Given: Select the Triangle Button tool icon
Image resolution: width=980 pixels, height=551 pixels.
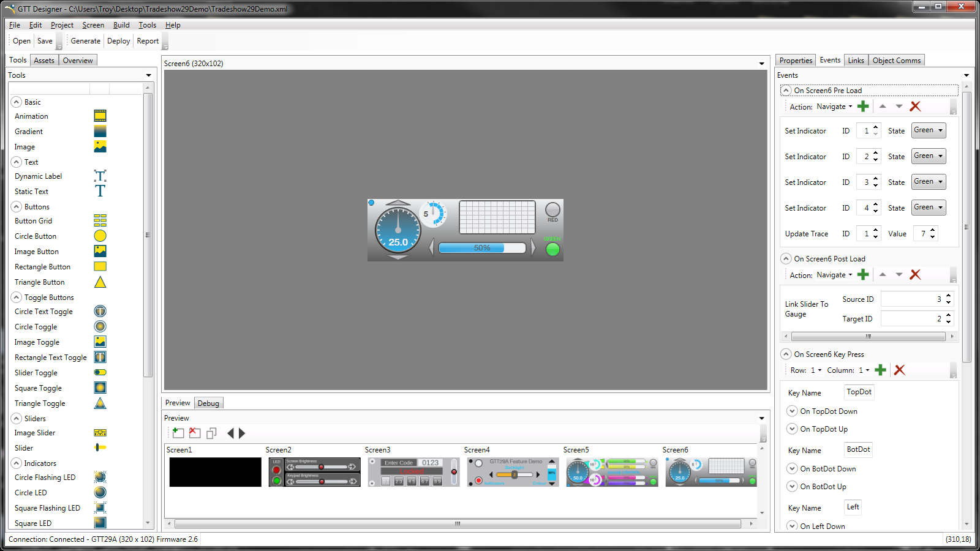Looking at the screenshot, I should 100,282.
